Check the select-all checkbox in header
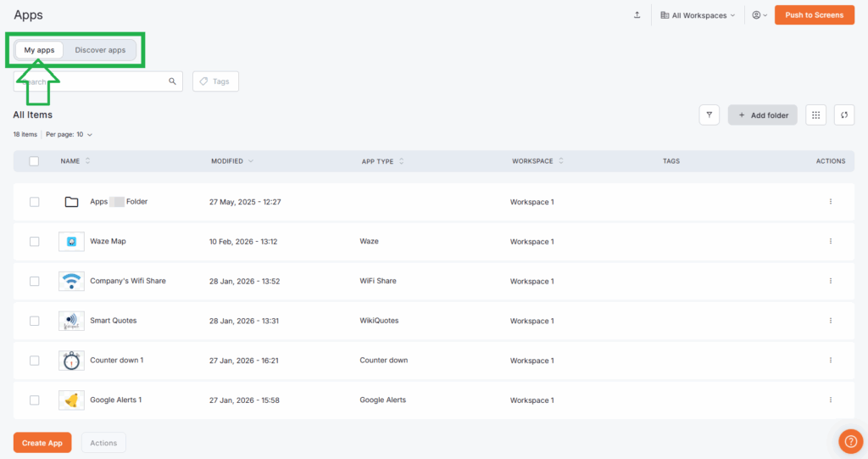The image size is (868, 459). [34, 161]
